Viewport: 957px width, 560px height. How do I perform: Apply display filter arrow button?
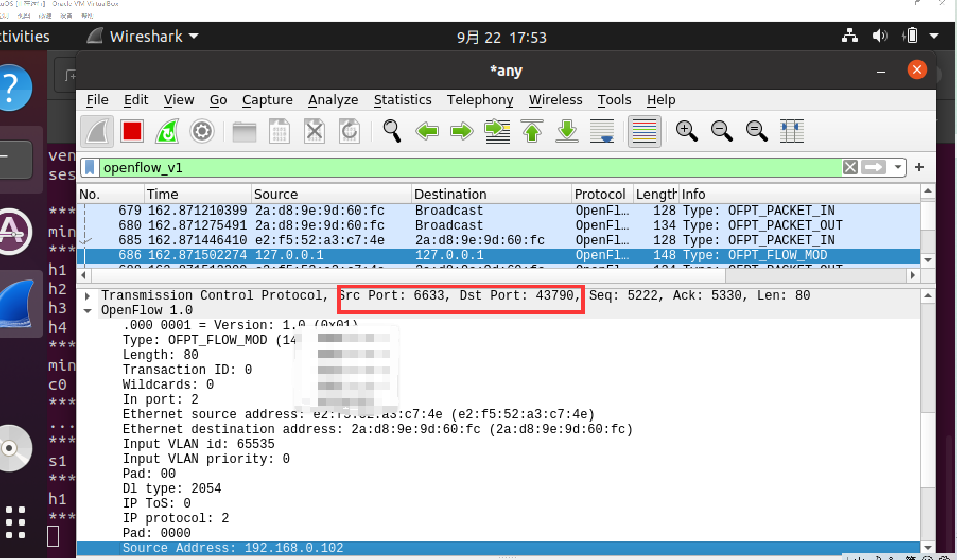[874, 168]
